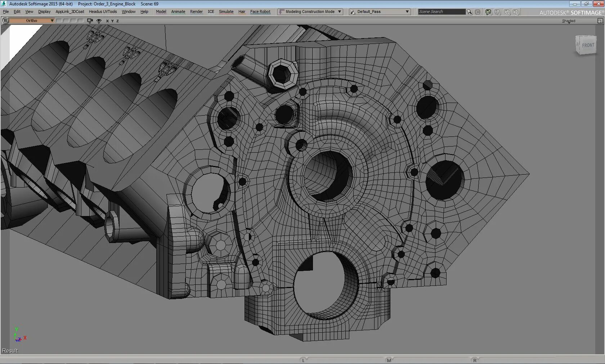This screenshot has height=364, width=605.
Task: Open the AppLink_3DCoat menu
Action: click(70, 12)
